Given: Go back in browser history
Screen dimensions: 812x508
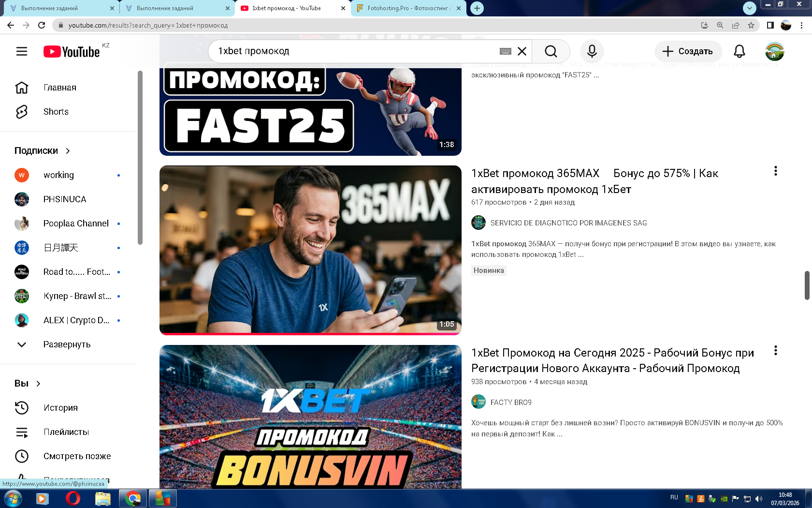Looking at the screenshot, I should tap(11, 25).
